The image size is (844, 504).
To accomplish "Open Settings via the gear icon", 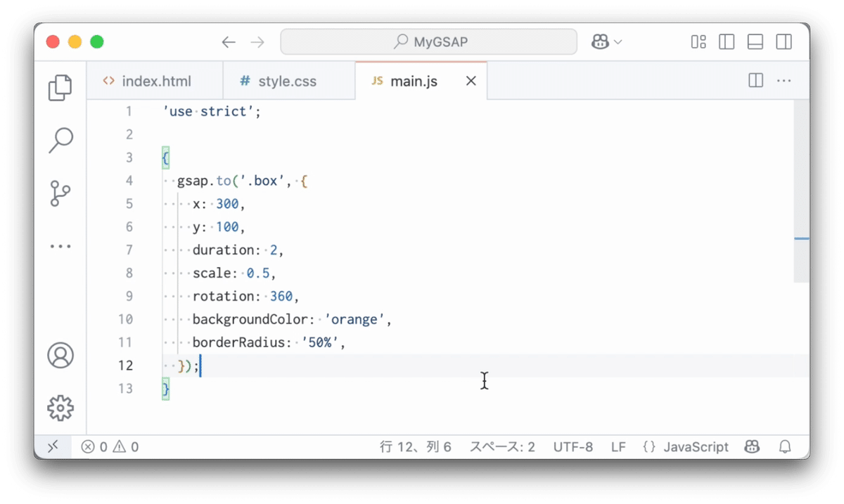I will pyautogui.click(x=60, y=408).
